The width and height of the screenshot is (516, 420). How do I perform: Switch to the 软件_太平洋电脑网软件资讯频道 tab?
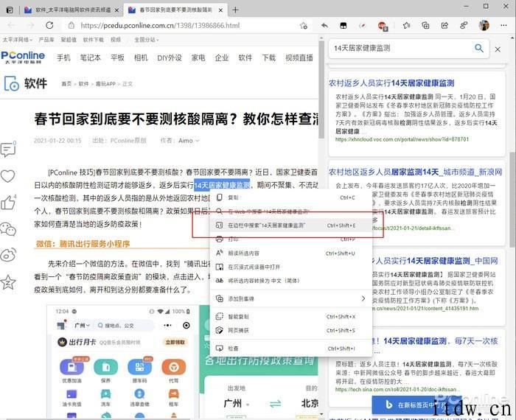pos(73,10)
